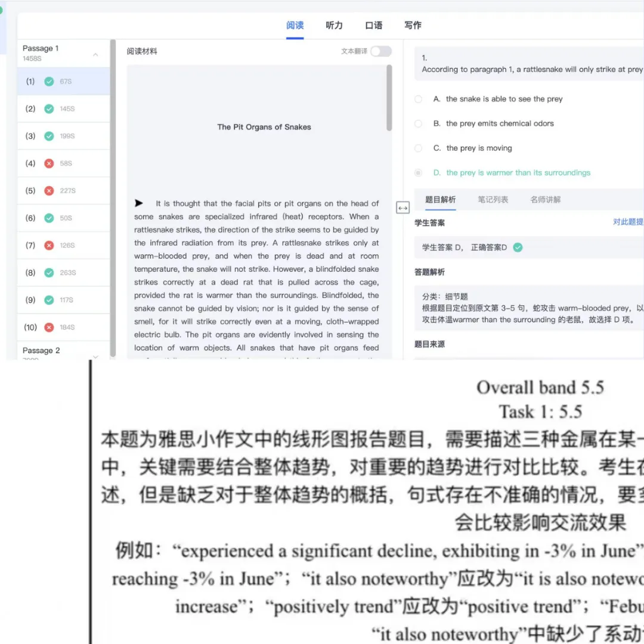
Task: Click the black paragraph arrow marker
Action: pos(139,203)
